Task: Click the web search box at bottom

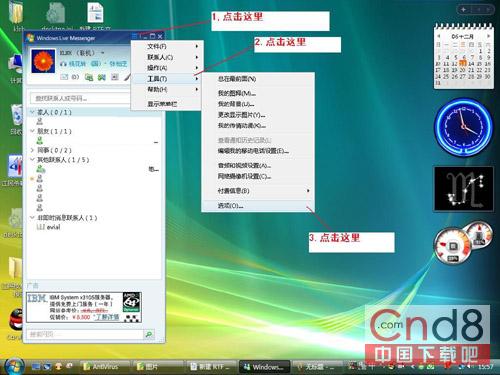Action: point(85,334)
